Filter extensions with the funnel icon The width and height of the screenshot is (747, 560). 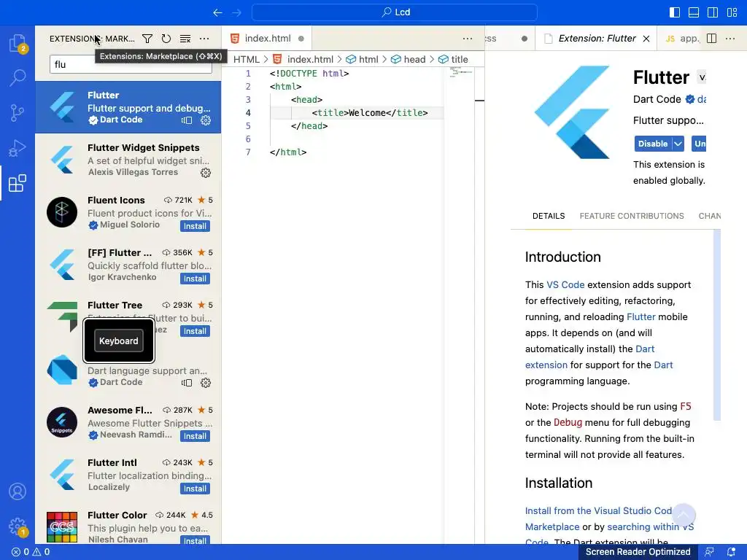(x=147, y=39)
